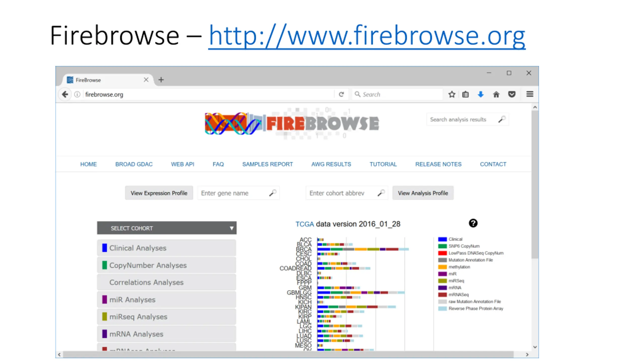Click the SNP6 CopyNum green legend swatch
The height and width of the screenshot is (362, 644).
click(x=442, y=246)
